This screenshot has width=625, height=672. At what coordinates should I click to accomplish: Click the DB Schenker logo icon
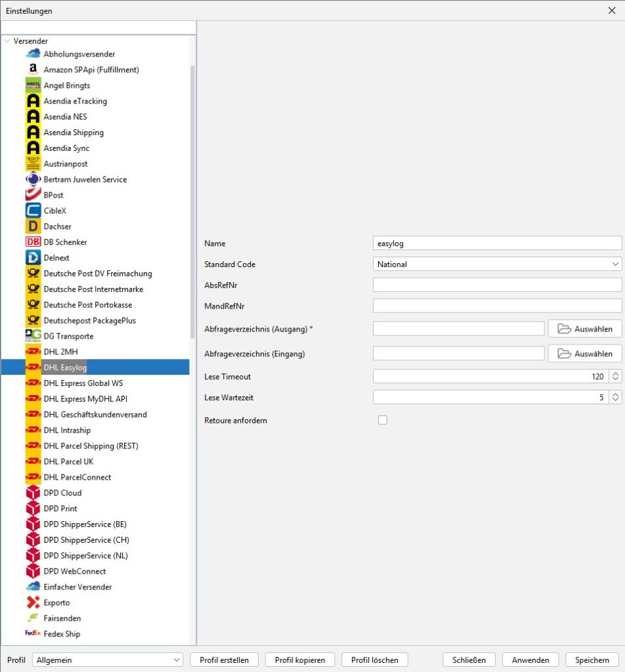click(33, 242)
